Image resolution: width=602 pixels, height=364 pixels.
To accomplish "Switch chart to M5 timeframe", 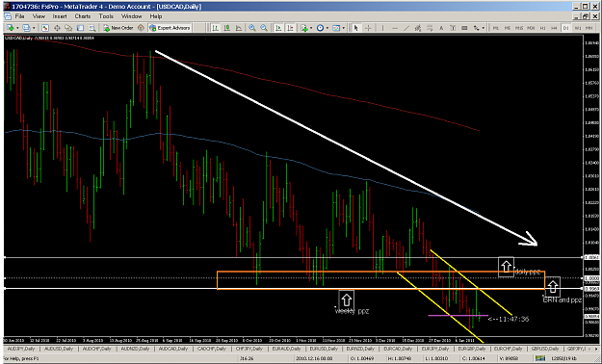I will (508, 28).
